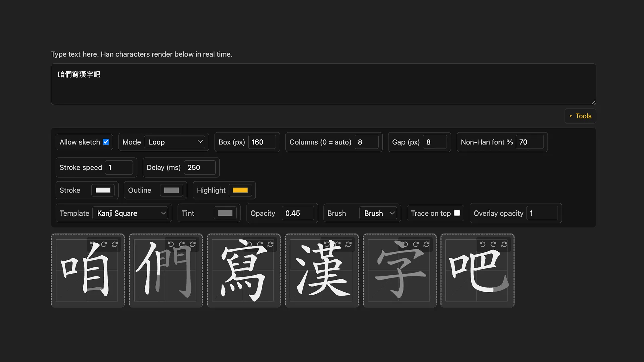The width and height of the screenshot is (644, 362).
Task: Uncheck the Allow sketch checkbox
Action: tap(106, 142)
